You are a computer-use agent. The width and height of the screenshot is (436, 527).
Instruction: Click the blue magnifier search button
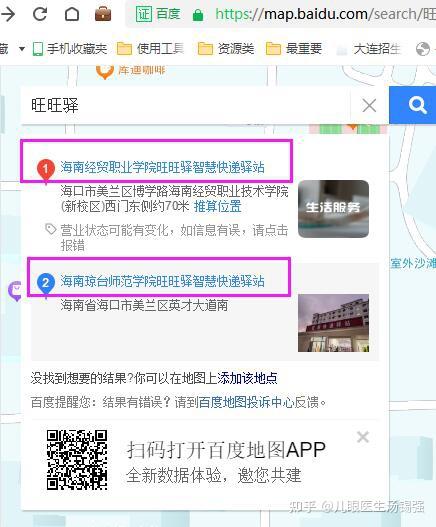coord(413,105)
